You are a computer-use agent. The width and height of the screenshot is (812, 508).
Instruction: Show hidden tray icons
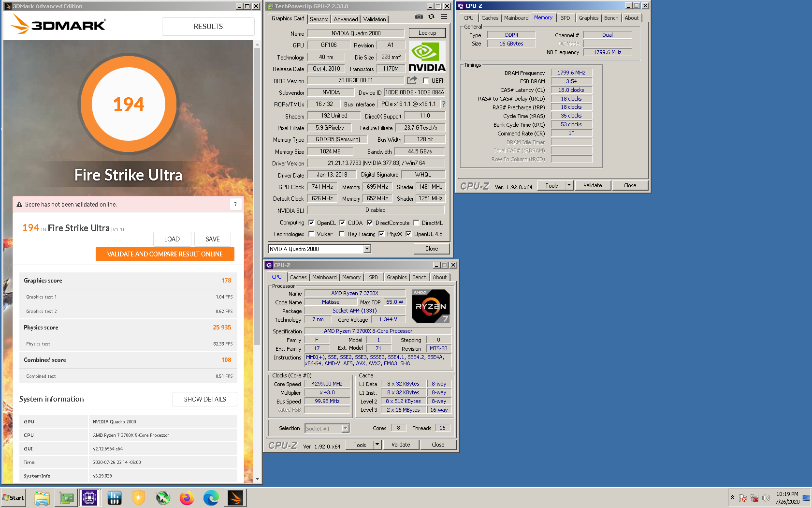pos(732,497)
